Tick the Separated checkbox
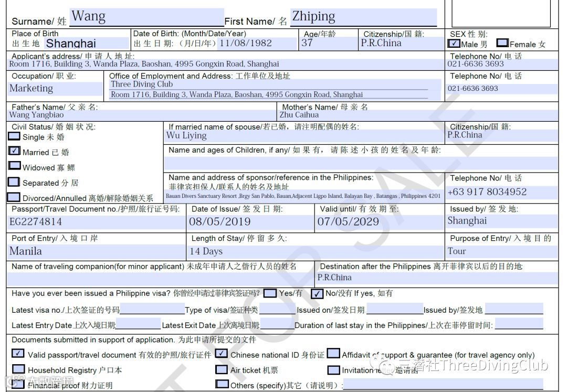This screenshot has width=567, height=392. click(x=14, y=182)
